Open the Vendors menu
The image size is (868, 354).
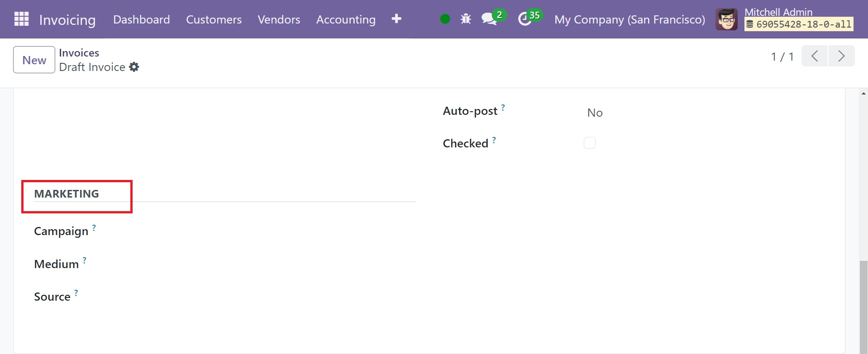point(279,19)
